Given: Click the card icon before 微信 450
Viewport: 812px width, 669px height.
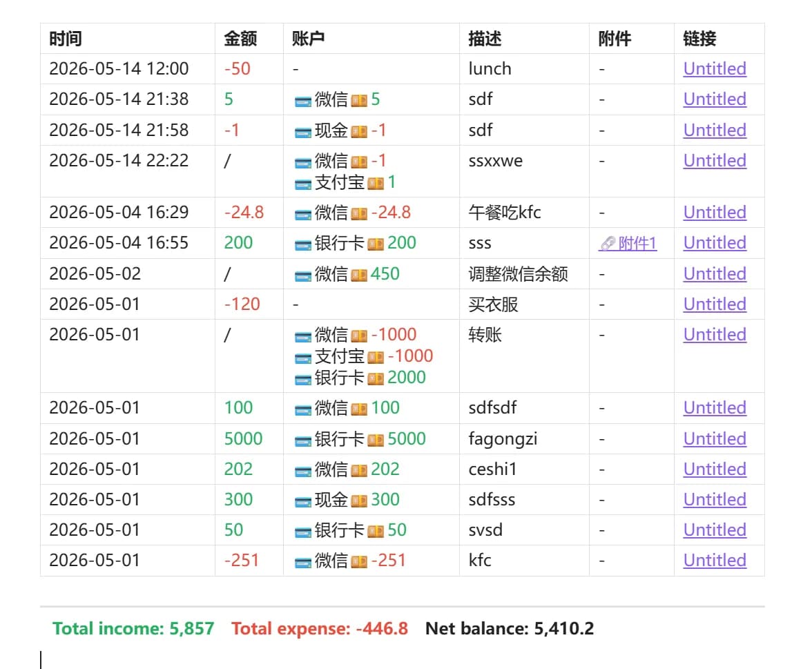Looking at the screenshot, I should (303, 275).
